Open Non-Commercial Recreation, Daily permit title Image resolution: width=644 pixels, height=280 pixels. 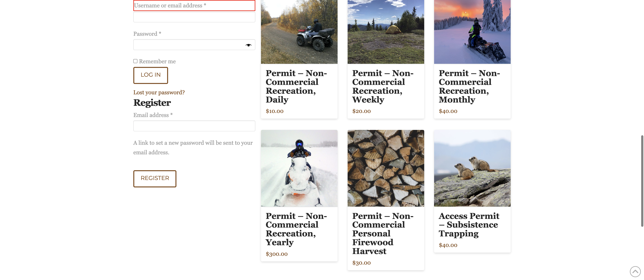pyautogui.click(x=296, y=86)
